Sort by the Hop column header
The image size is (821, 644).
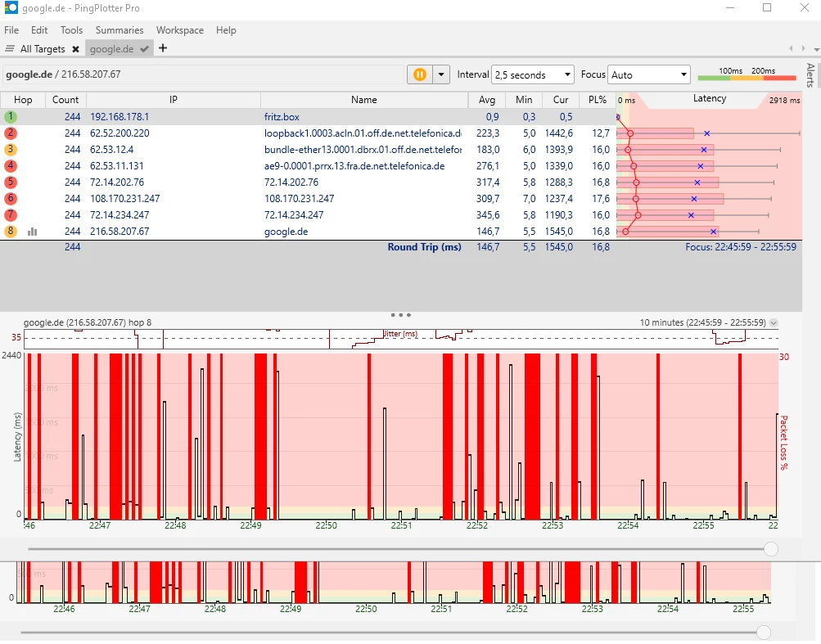click(23, 100)
